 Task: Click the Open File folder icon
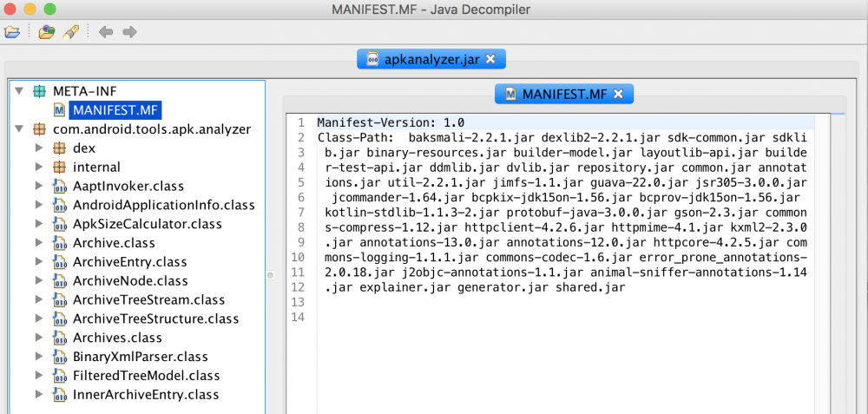click(x=11, y=32)
